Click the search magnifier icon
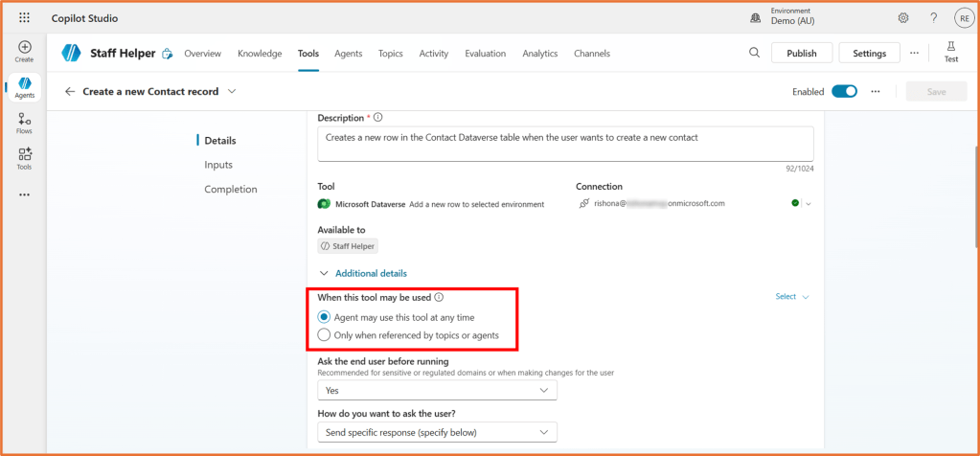 pos(754,53)
